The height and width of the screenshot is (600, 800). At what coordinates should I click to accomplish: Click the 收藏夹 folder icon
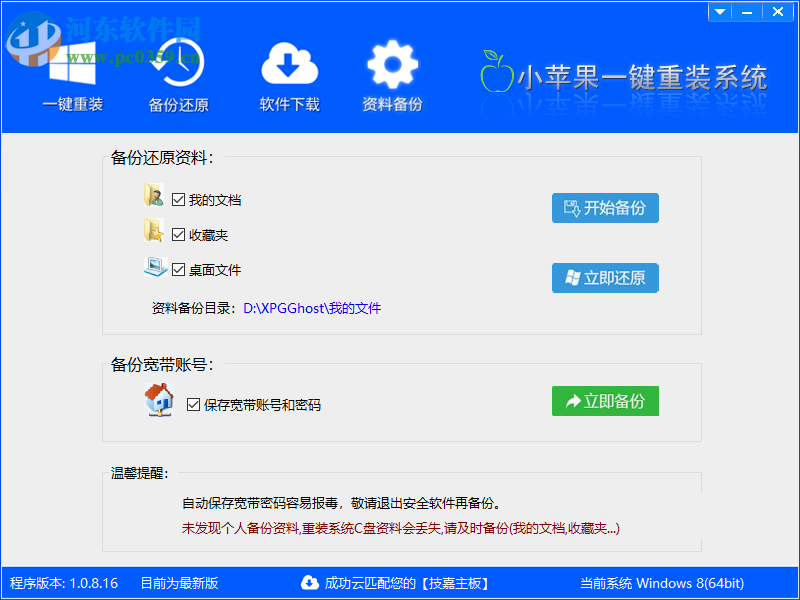click(x=154, y=231)
